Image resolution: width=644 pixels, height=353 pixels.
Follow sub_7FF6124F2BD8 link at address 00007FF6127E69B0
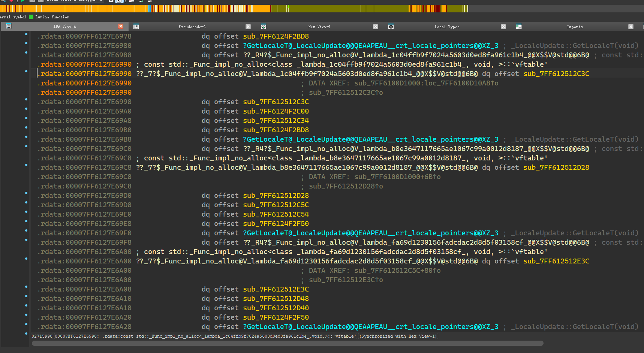click(276, 130)
